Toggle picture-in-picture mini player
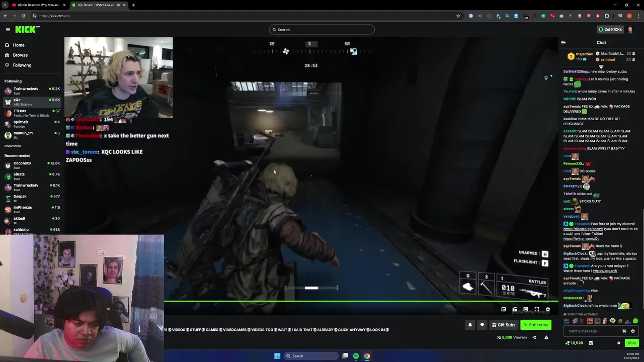The width and height of the screenshot is (644, 362). point(504,310)
